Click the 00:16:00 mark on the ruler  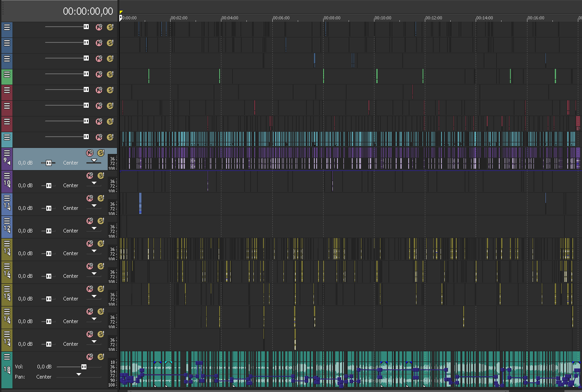(x=536, y=18)
